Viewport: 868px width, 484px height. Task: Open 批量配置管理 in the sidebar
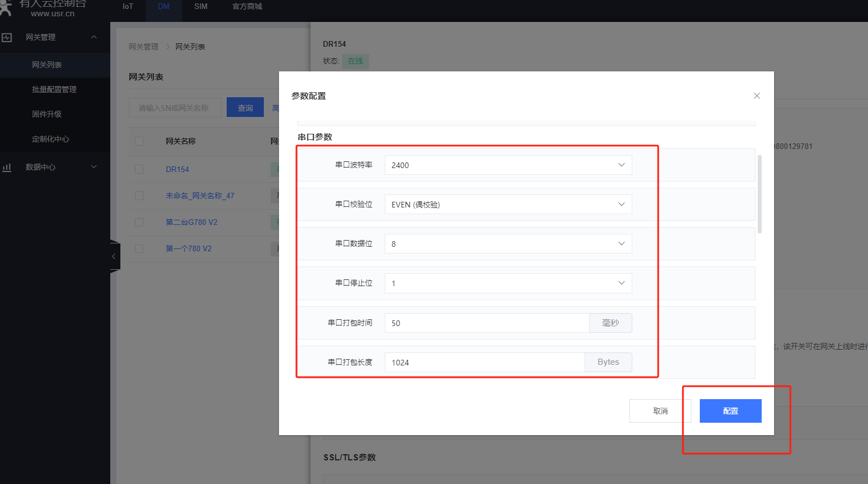tap(54, 89)
